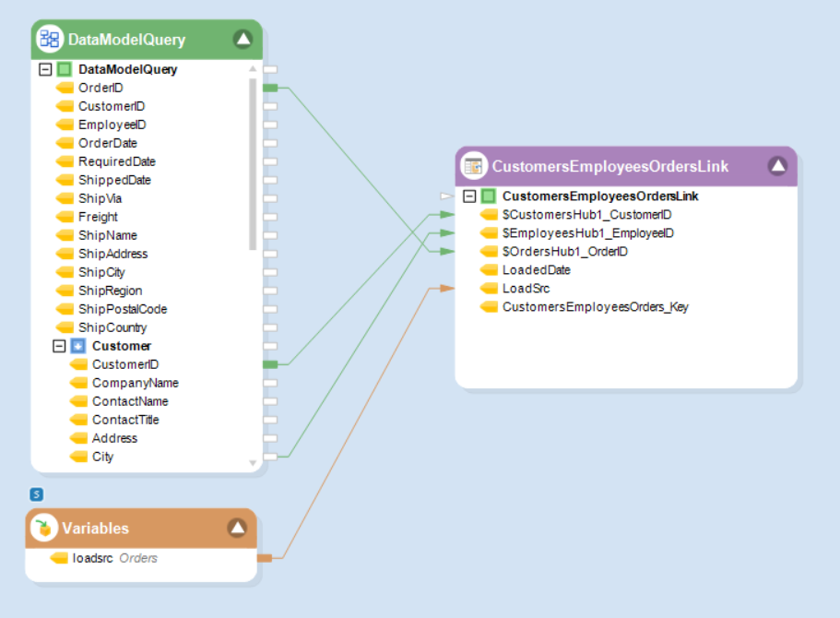840x618 pixels.
Task: Click the green output port of OrderID
Action: tap(270, 88)
